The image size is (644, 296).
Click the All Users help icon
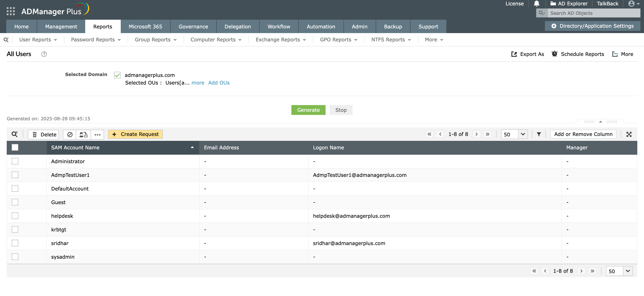click(44, 54)
